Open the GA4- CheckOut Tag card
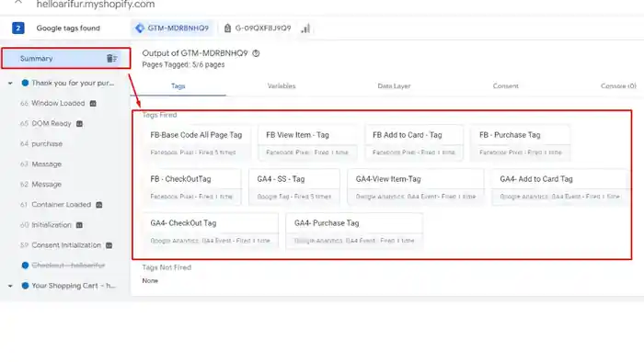Viewport: 644px width, 362px height. point(211,232)
